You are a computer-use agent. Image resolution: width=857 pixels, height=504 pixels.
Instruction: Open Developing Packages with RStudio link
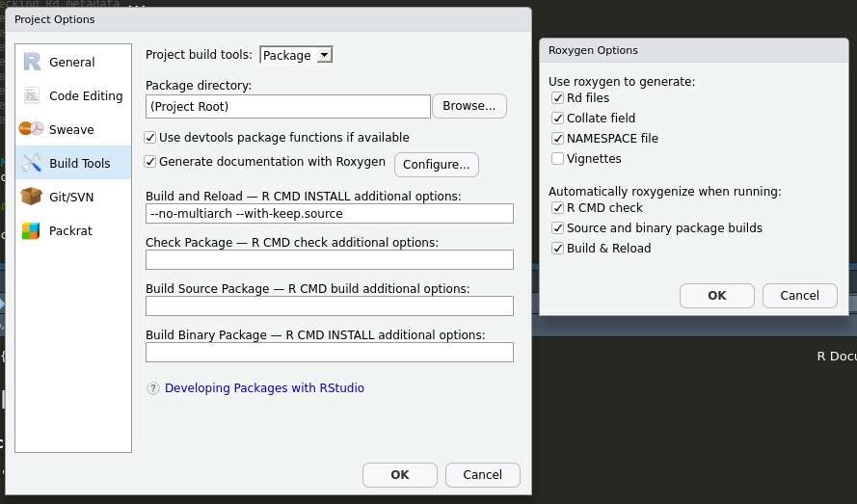click(x=264, y=388)
